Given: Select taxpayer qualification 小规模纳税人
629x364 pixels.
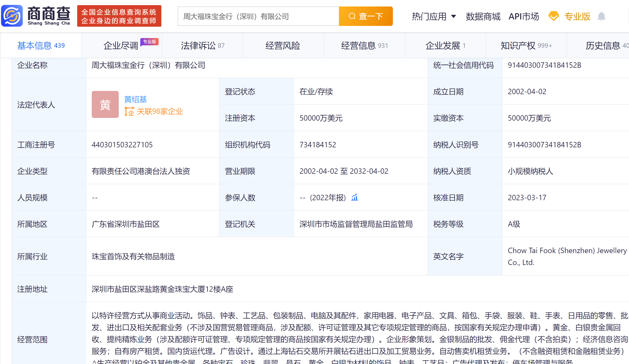Looking at the screenshot, I should 530,171.
